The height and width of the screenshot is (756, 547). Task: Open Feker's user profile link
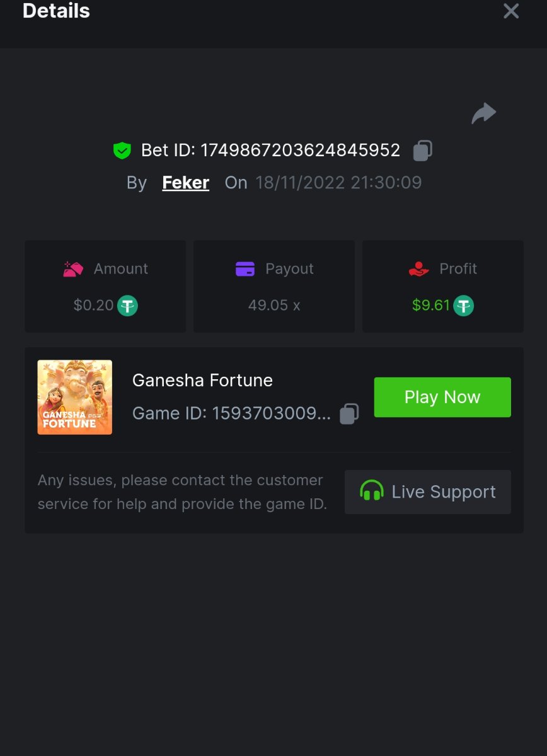pos(185,183)
